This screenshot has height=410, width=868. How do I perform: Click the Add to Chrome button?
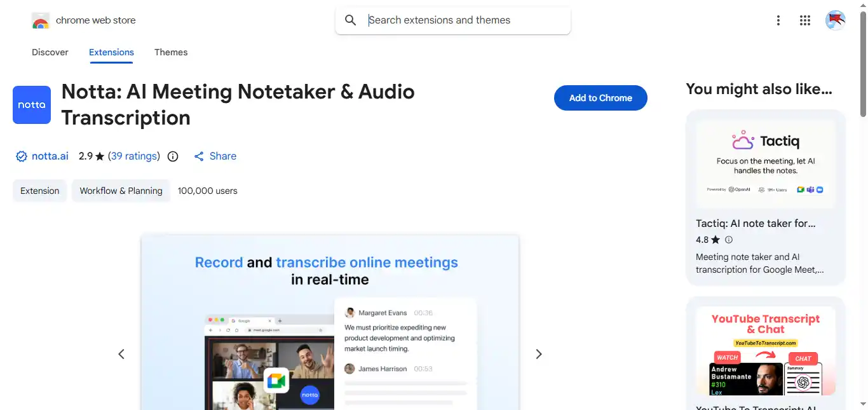600,98
